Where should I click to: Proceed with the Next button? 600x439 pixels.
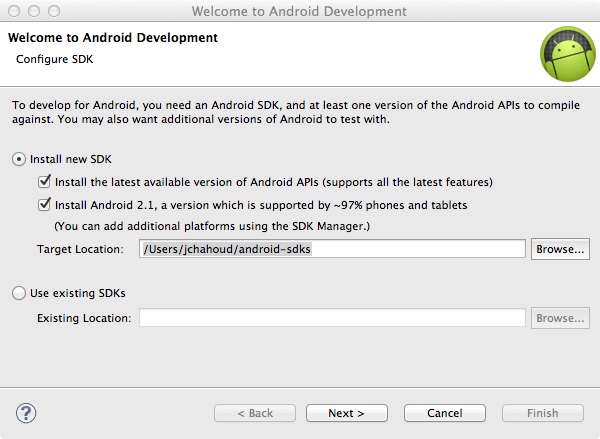coord(346,413)
